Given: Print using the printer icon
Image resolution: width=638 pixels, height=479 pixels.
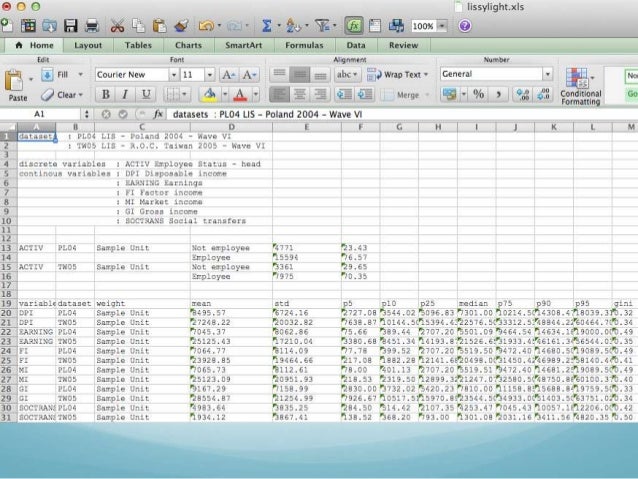Looking at the screenshot, I should (92, 26).
